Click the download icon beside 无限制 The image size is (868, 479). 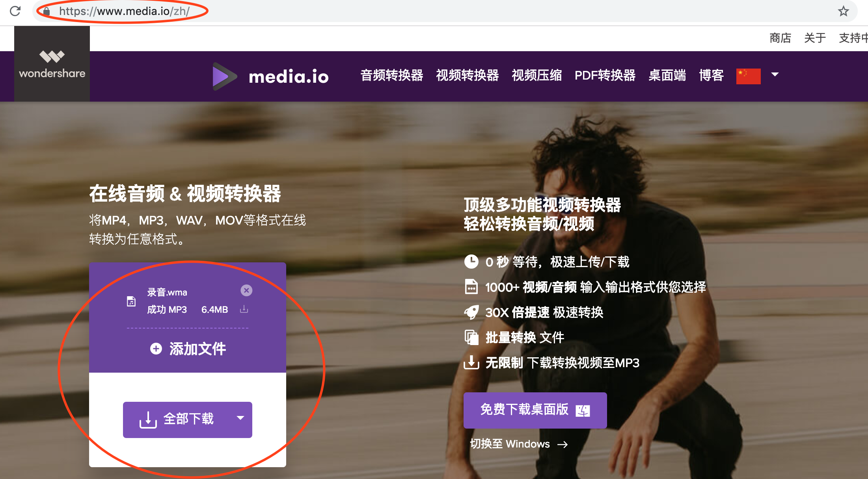471,362
